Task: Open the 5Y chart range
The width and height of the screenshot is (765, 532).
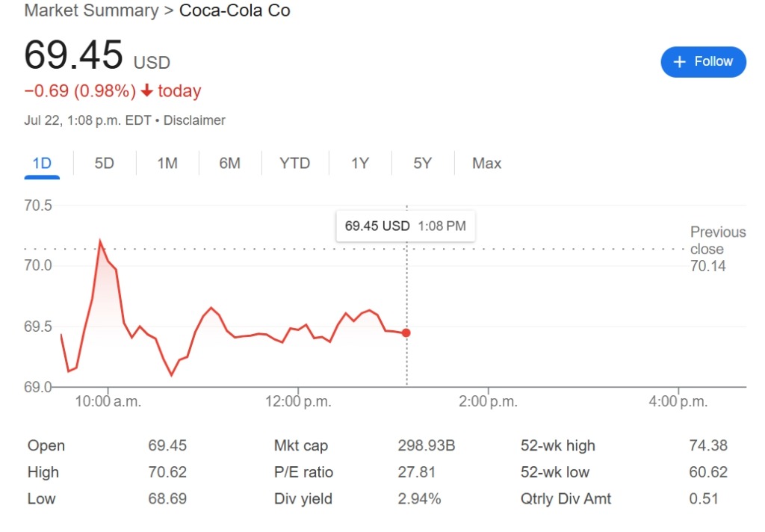Action: tap(423, 164)
